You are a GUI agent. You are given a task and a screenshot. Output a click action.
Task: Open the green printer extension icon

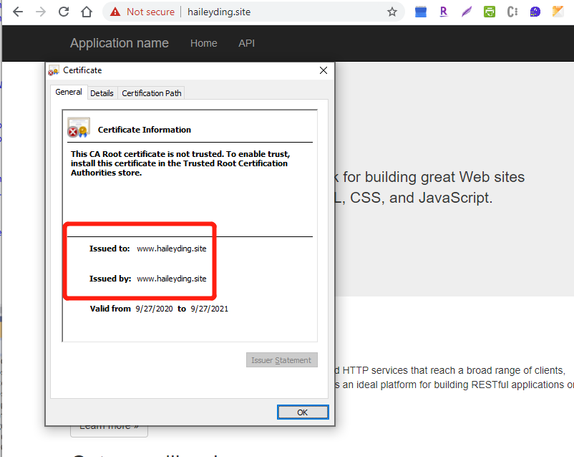point(489,12)
